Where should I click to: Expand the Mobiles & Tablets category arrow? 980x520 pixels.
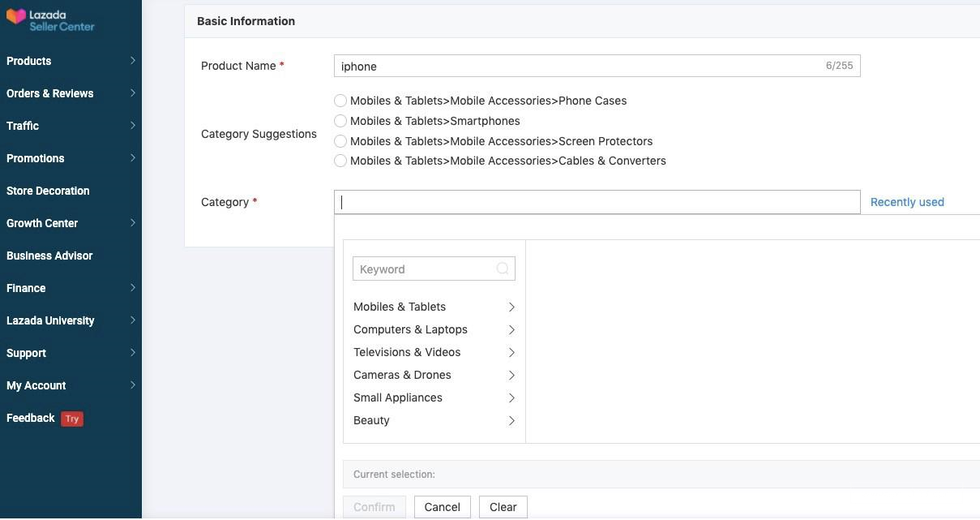[x=511, y=307]
